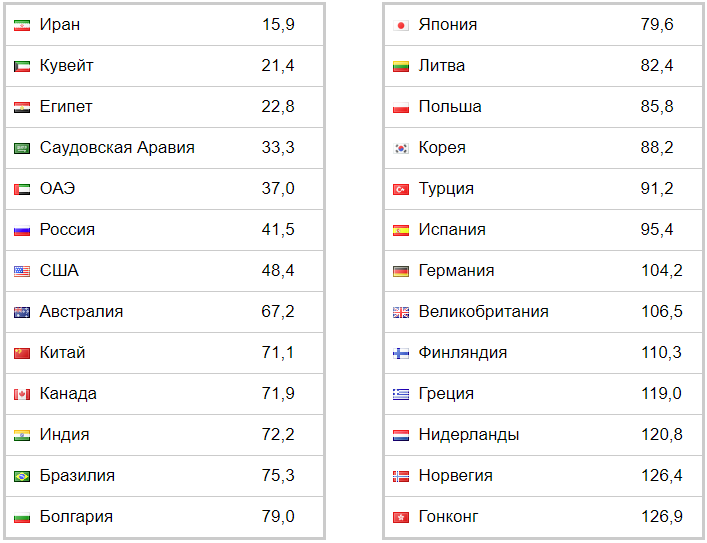The image size is (707, 543).
Task: Click the Norway flag icon
Action: pyautogui.click(x=401, y=476)
